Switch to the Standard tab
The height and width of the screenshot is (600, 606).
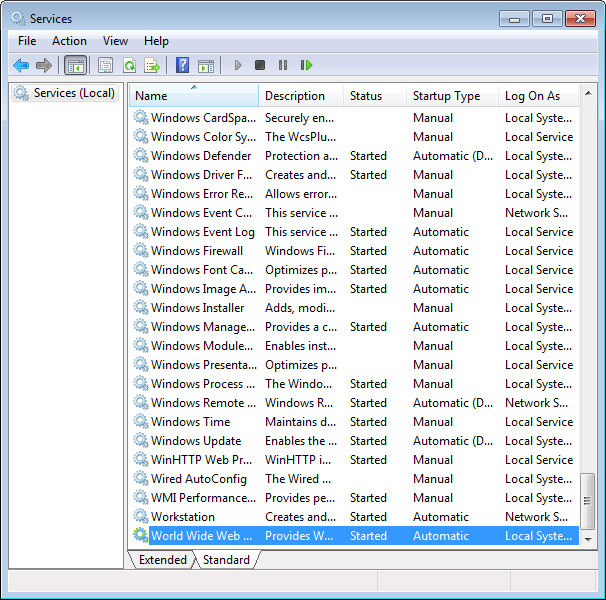click(x=226, y=560)
